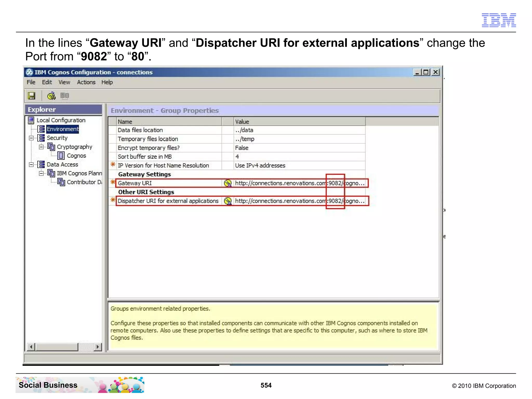Click the Security node icon

41,138
